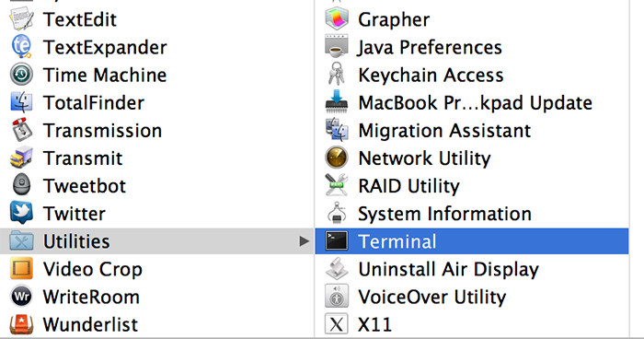The height and width of the screenshot is (339, 644).
Task: Select the TotalFinder text entry
Action: [x=94, y=103]
